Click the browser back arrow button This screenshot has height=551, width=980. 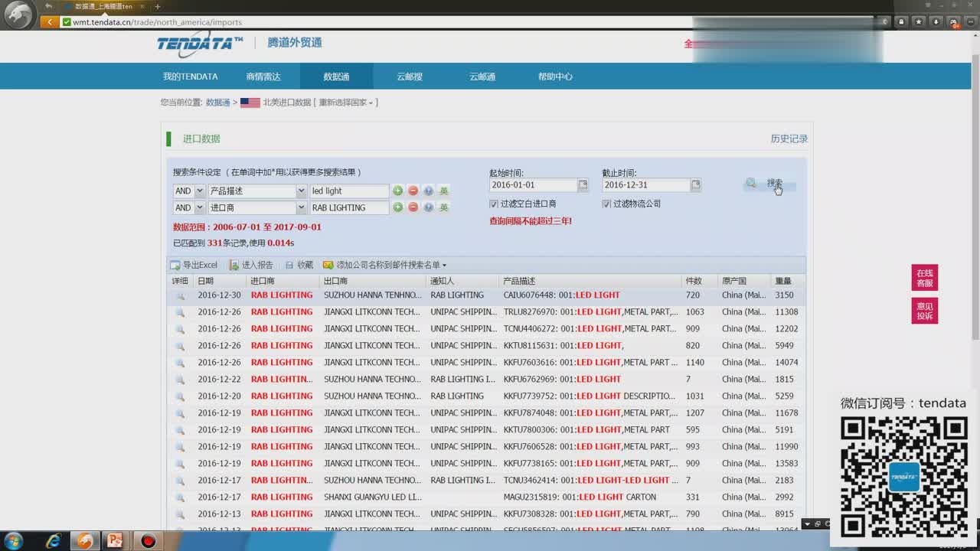pos(50,21)
